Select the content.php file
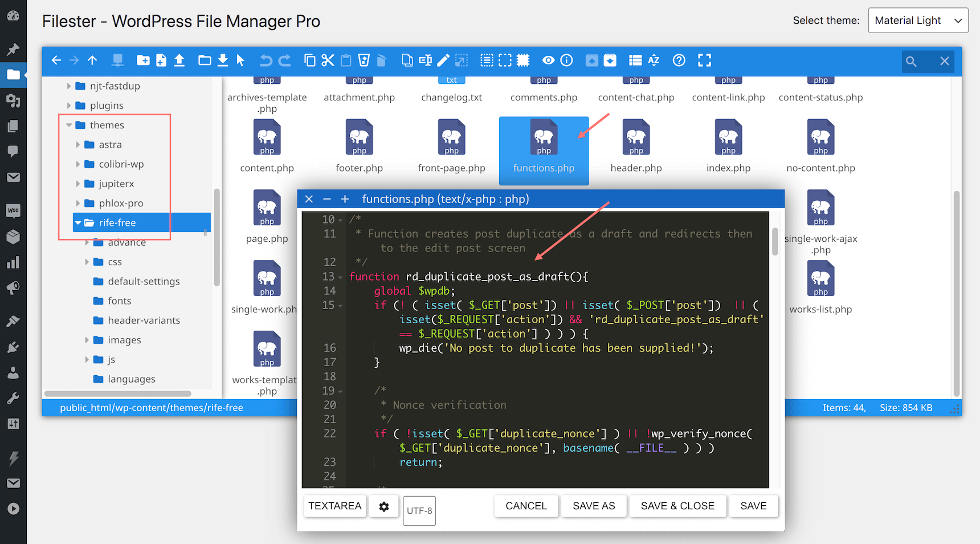 (x=267, y=147)
